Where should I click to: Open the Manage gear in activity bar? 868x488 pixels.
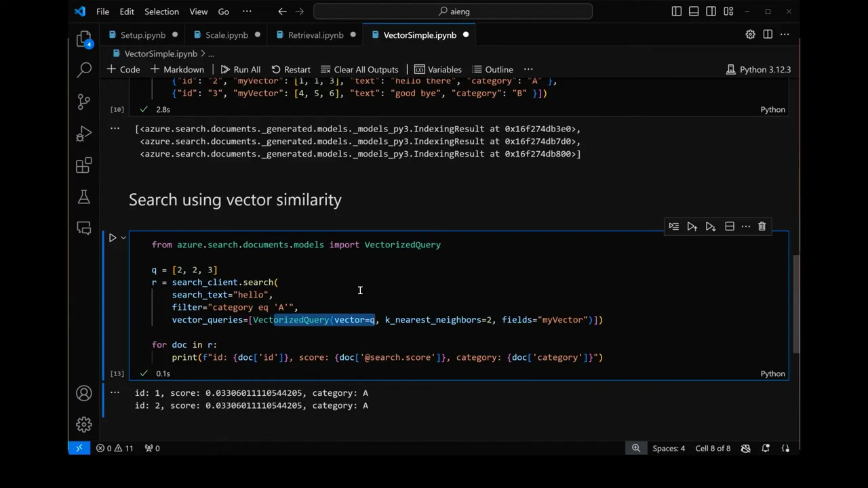pyautogui.click(x=84, y=424)
